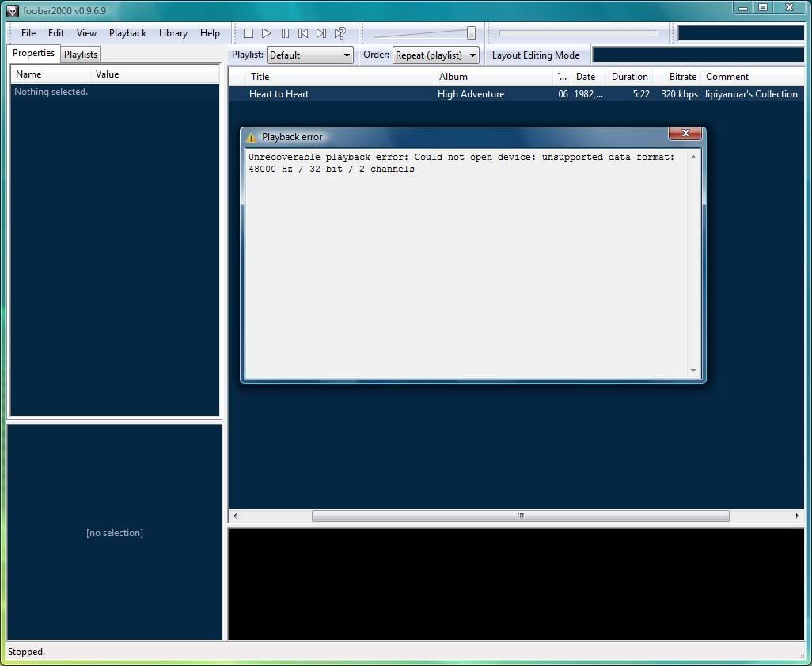Pause playback using the Pause button

(x=285, y=33)
